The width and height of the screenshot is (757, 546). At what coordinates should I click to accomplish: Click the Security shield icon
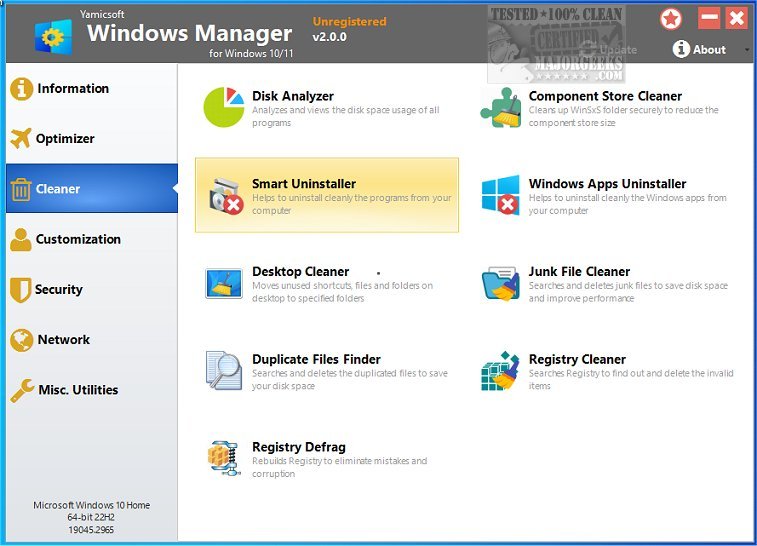pyautogui.click(x=21, y=290)
